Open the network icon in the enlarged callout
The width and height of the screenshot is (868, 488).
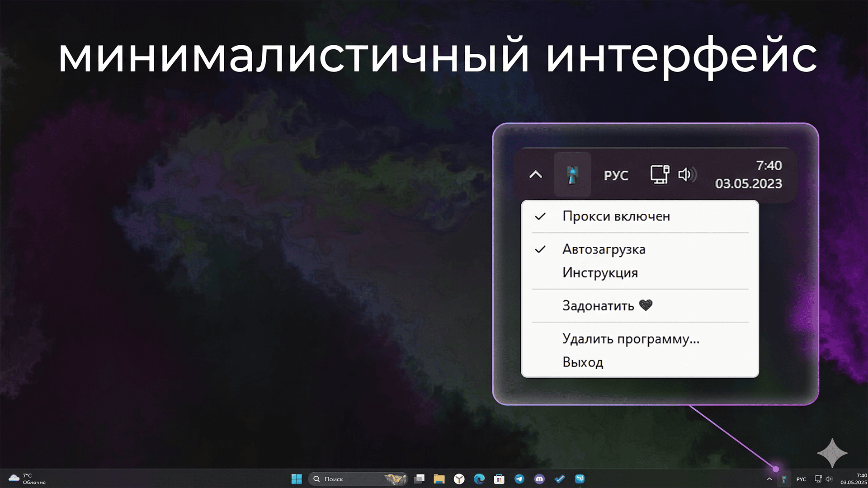tap(660, 174)
